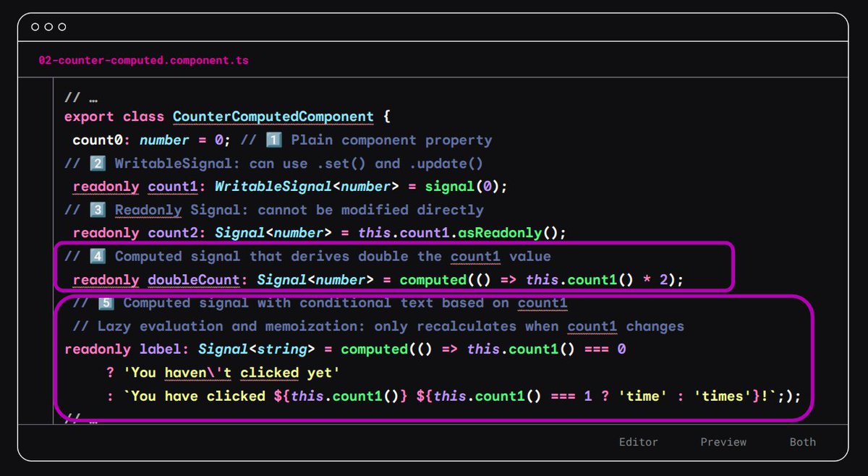Click the underlined word Readonly in comment 3

(x=148, y=209)
